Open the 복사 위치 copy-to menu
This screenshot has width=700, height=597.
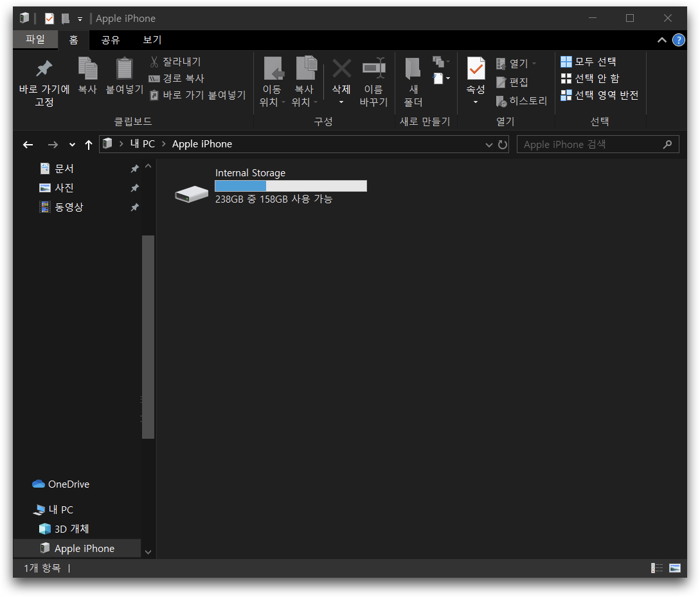[x=305, y=83]
